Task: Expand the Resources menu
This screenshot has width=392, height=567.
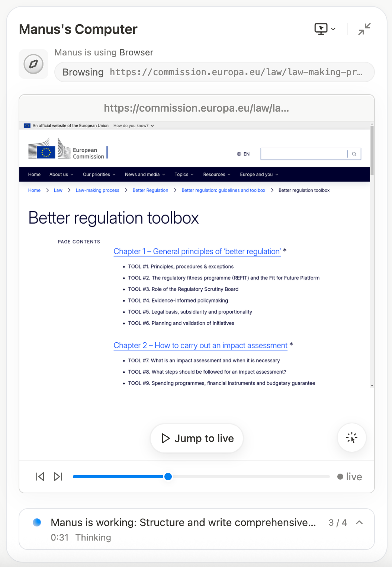Action: [217, 174]
